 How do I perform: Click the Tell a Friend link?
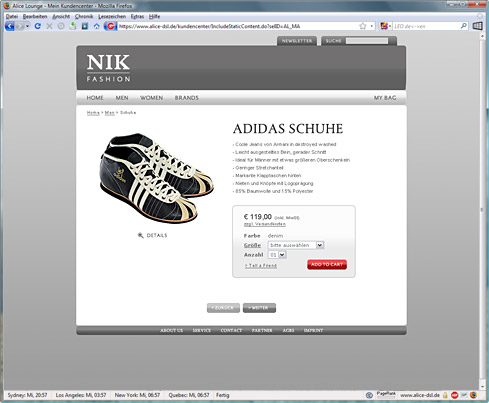[261, 266]
